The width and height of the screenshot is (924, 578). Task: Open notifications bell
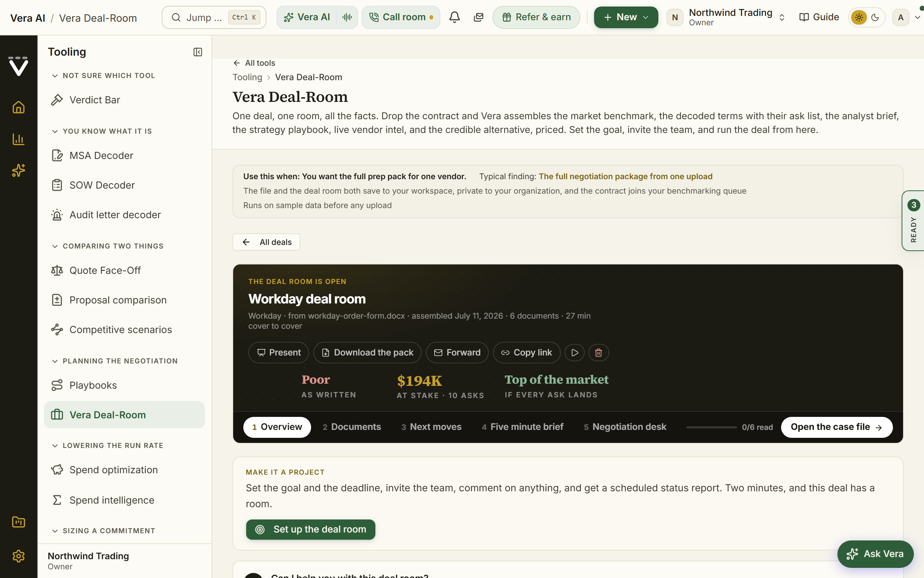click(x=454, y=17)
